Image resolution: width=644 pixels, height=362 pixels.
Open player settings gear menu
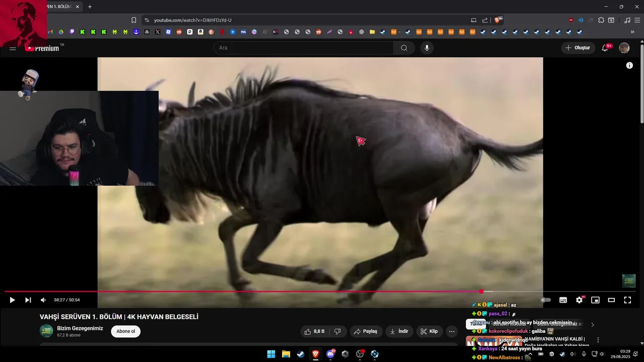(579, 300)
